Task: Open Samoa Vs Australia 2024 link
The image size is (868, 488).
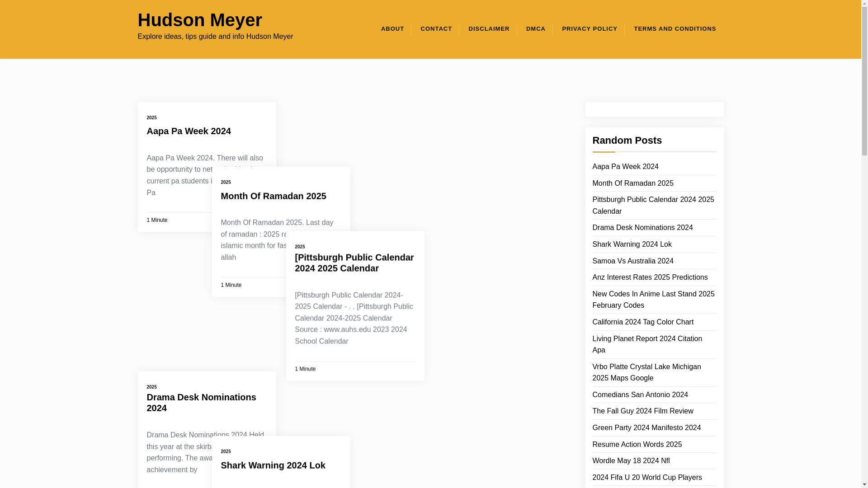Action: tap(632, 261)
